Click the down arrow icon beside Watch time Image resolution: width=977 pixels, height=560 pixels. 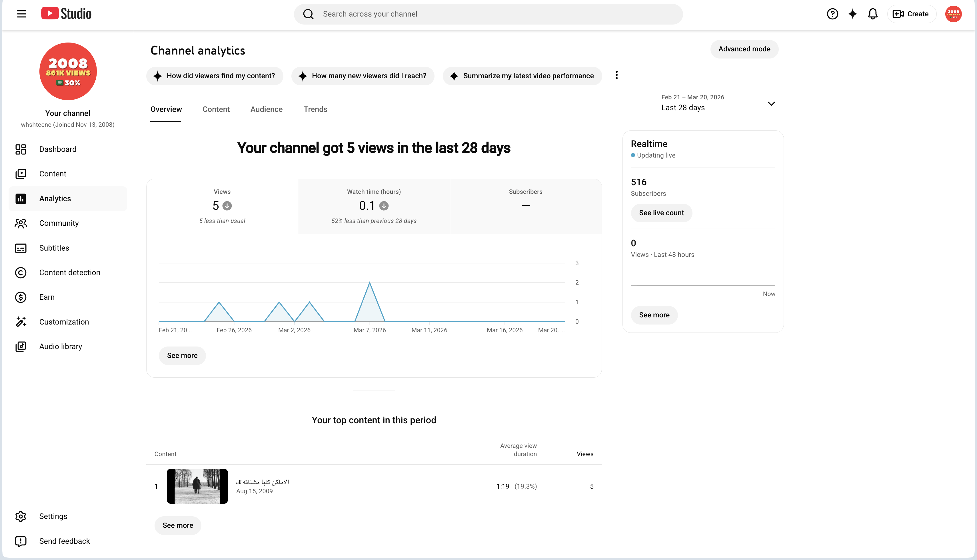pyautogui.click(x=384, y=206)
